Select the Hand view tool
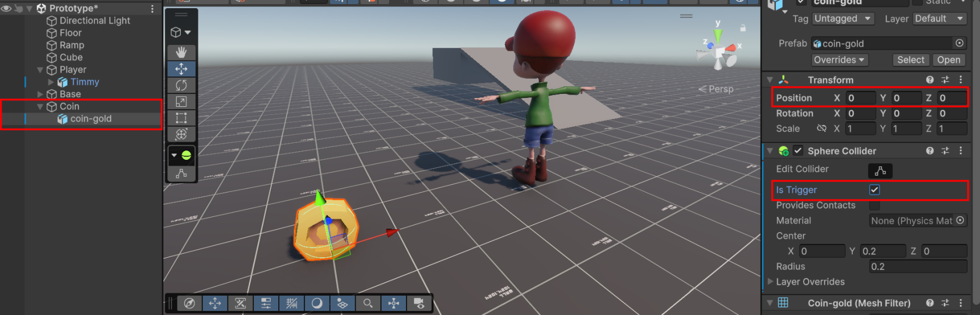980x315 pixels. 181,52
